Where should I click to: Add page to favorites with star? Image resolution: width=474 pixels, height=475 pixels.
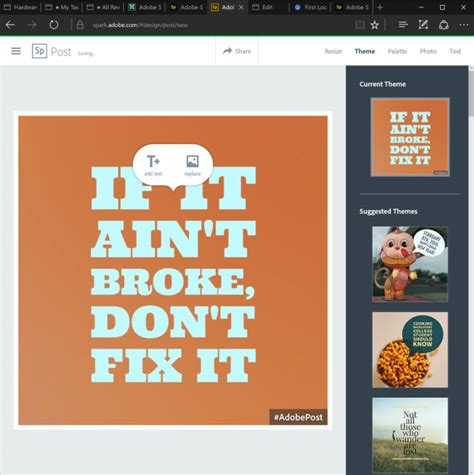[x=375, y=25]
